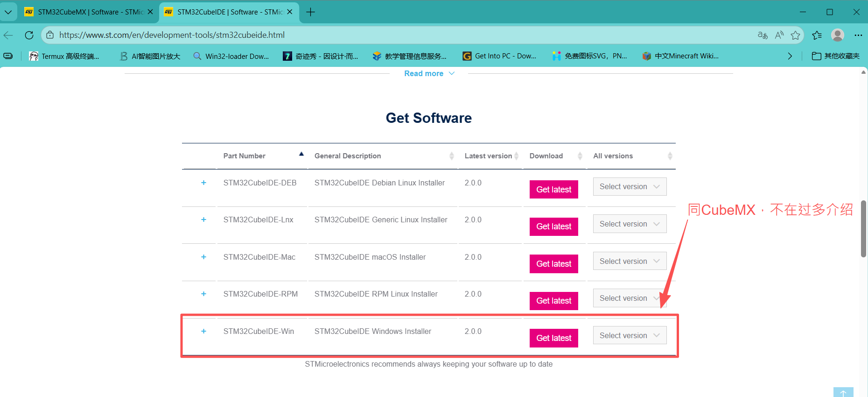Image resolution: width=868 pixels, height=397 pixels.
Task: Open Select version dropdown for Windows Installer
Action: [629, 335]
